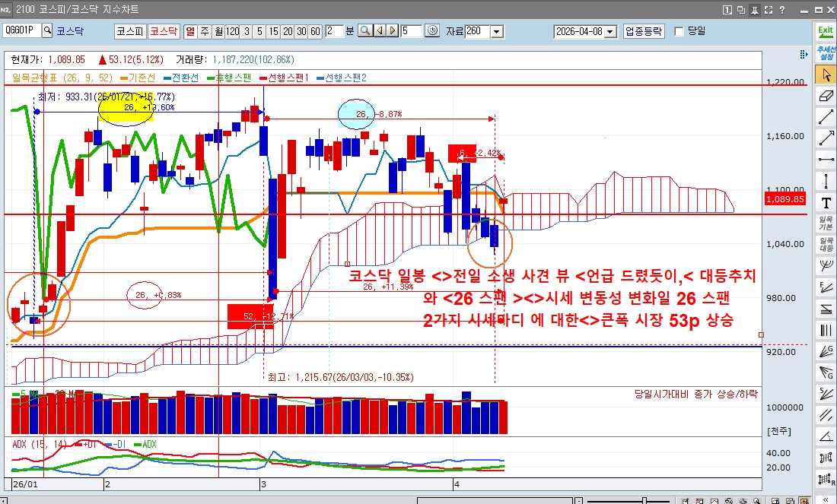
Task: Click the chart panel menu dots icon
Action: 804,55
